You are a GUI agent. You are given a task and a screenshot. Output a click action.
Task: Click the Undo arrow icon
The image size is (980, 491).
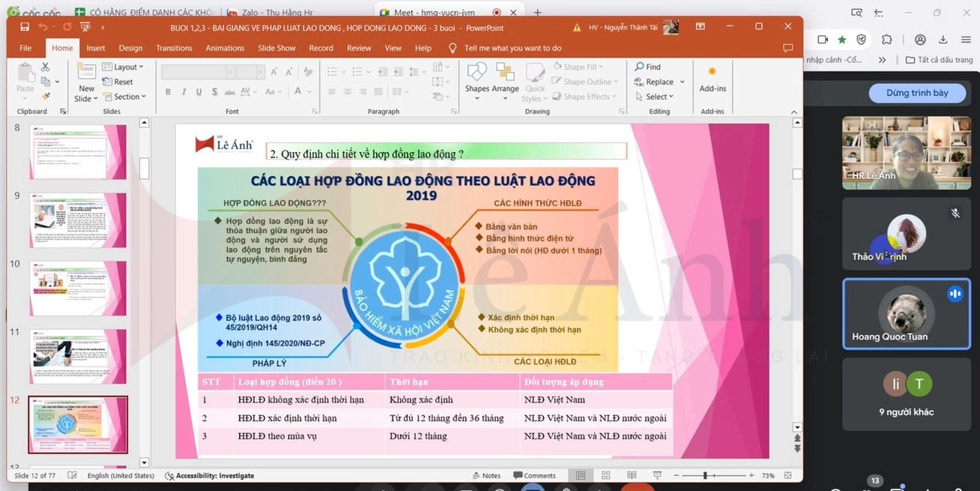[x=43, y=27]
